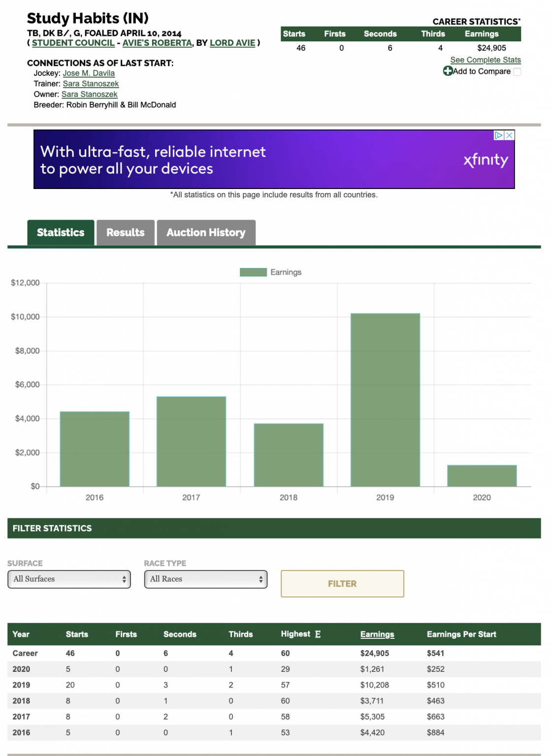Viewport: 552px width, 756px height.
Task: Follow the jockey Jose M. Davila link
Action: [x=89, y=73]
